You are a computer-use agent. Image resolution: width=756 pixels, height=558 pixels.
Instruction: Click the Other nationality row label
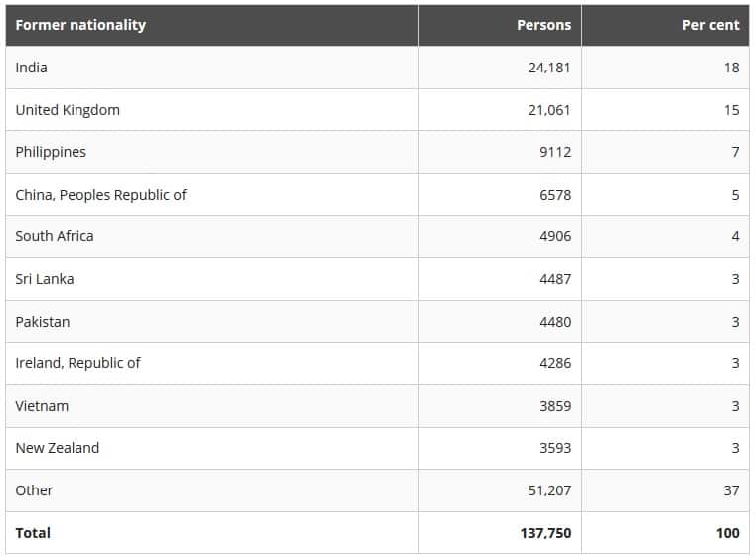(34, 490)
